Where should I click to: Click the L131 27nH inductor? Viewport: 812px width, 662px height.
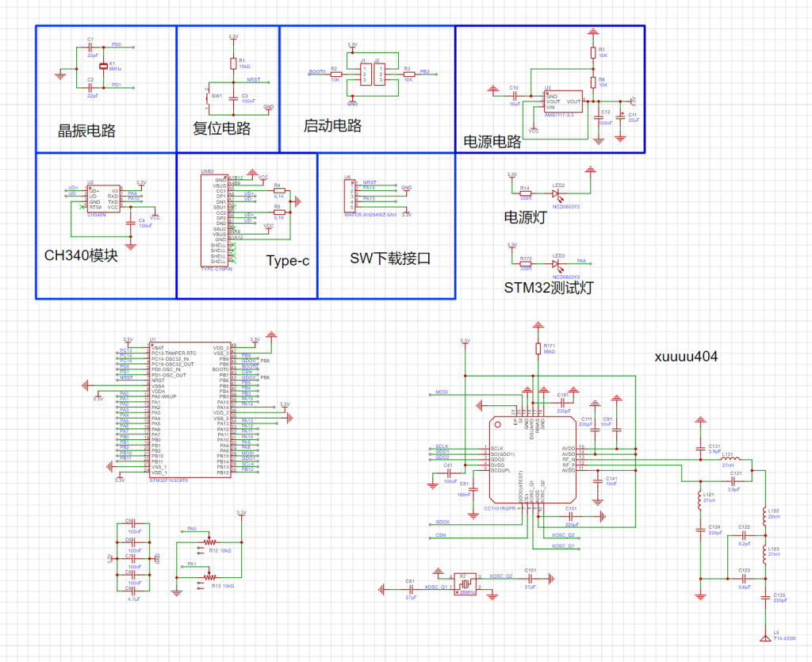tap(729, 458)
